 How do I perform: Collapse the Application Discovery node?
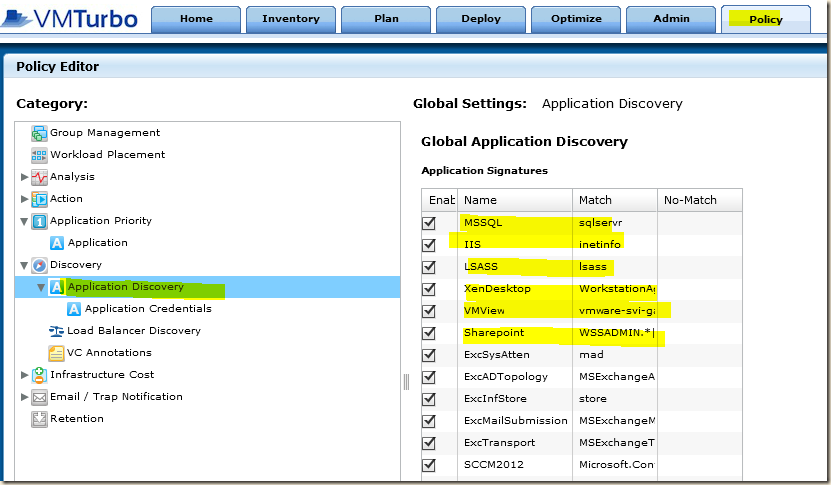pos(41,287)
